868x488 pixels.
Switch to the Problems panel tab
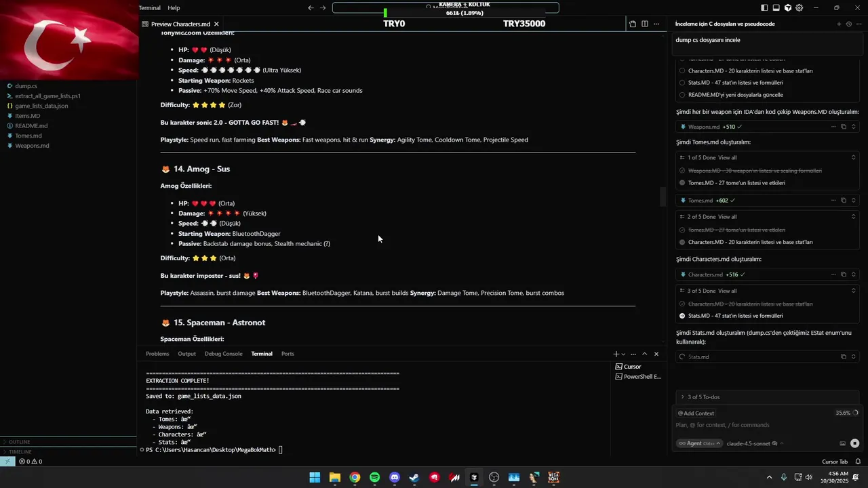pos(157,354)
